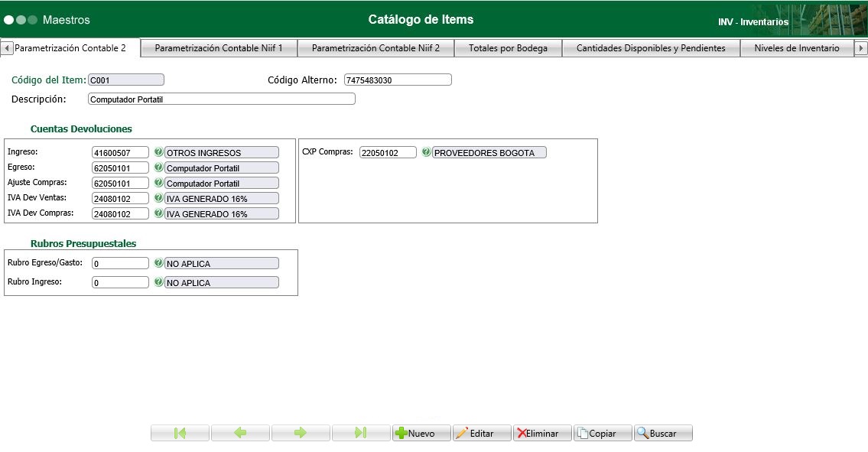The image size is (868, 452).
Task: Click the Descripción field
Action: tap(222, 99)
